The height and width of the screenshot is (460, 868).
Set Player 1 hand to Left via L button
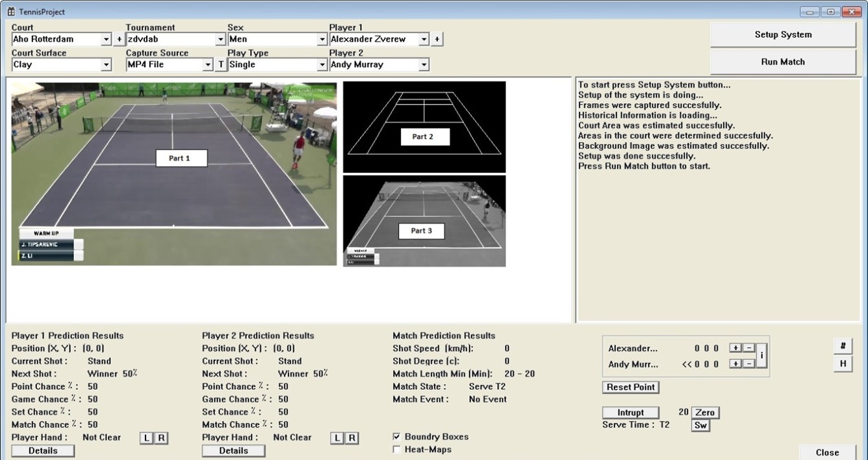pos(146,438)
